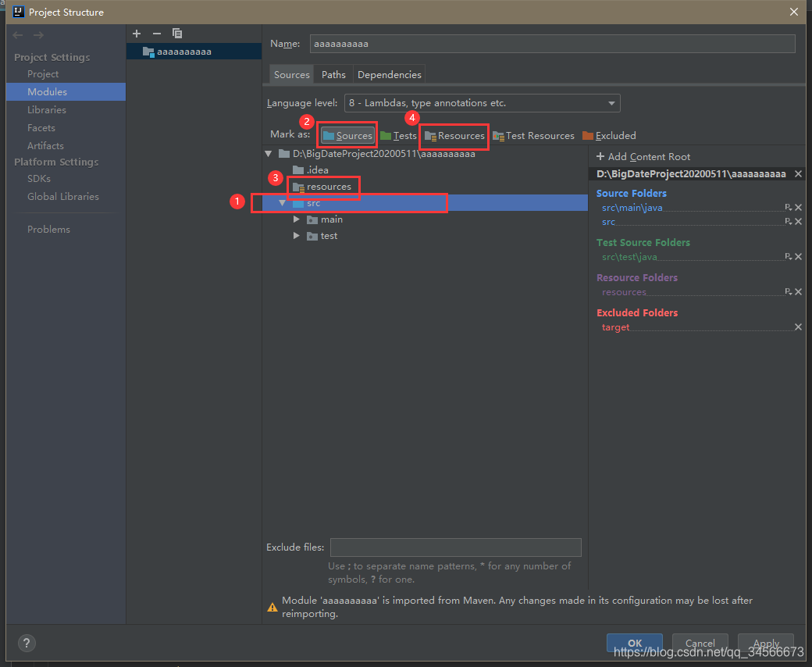Screen dimensions: 812x667
Task: Open SDKs under Platform Settings
Action: 39,179
